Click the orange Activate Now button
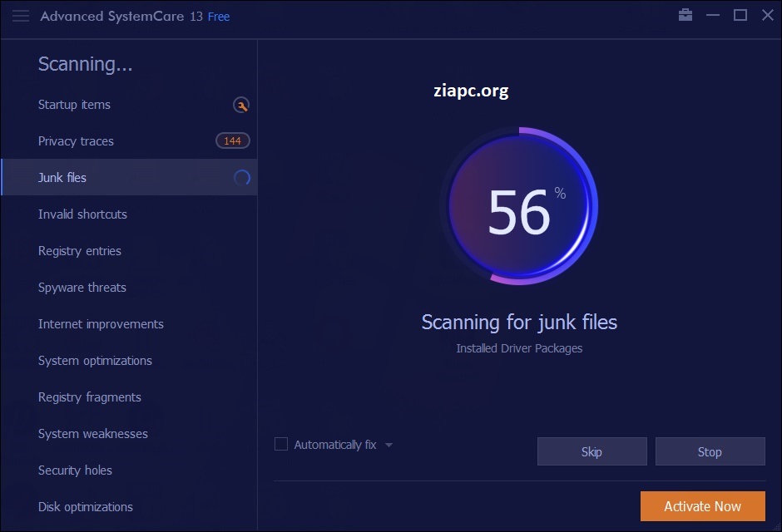 pos(702,506)
